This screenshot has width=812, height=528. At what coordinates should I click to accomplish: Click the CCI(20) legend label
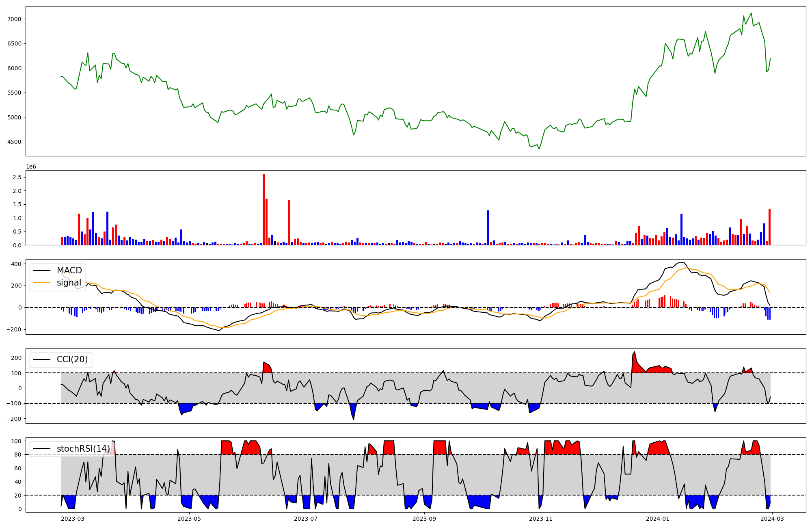[x=72, y=360]
